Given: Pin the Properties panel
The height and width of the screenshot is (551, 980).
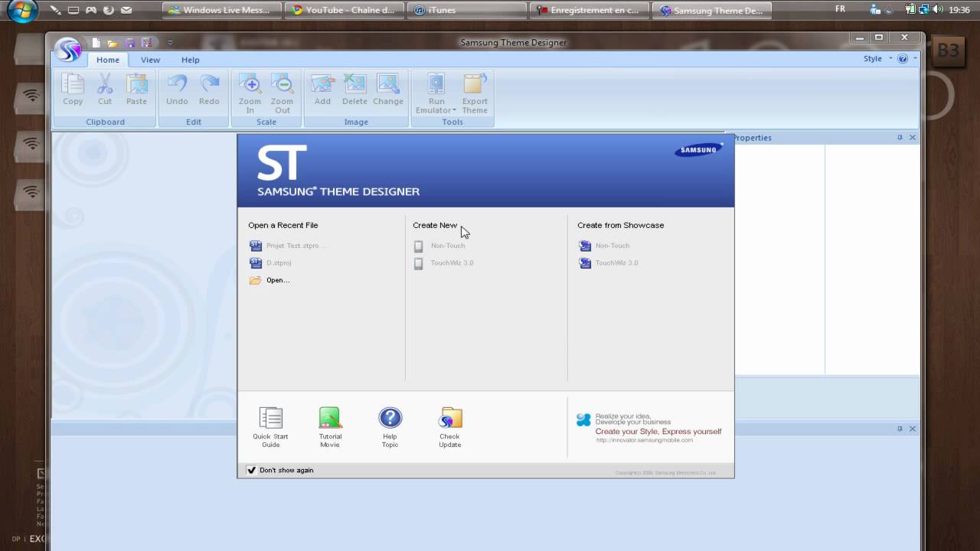Looking at the screenshot, I should tap(900, 138).
